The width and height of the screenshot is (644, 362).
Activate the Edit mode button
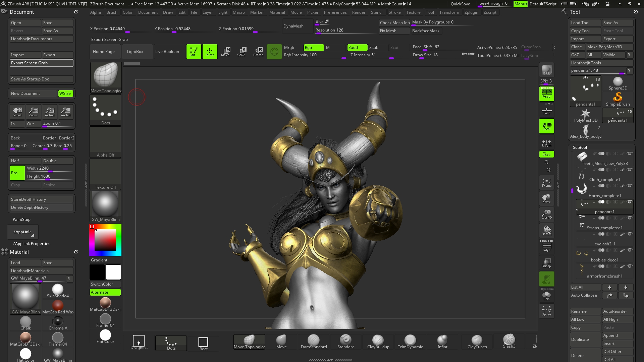(x=194, y=52)
